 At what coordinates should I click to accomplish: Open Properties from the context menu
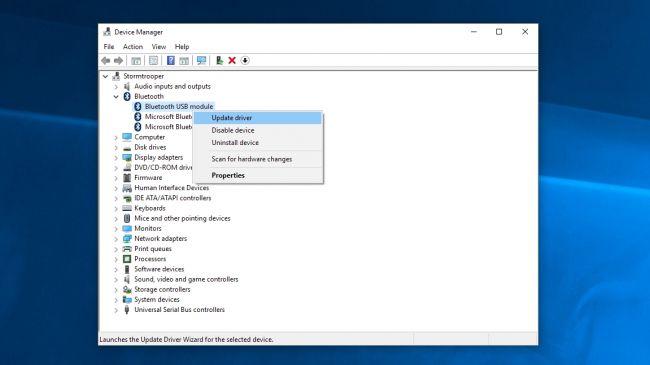[258, 175]
